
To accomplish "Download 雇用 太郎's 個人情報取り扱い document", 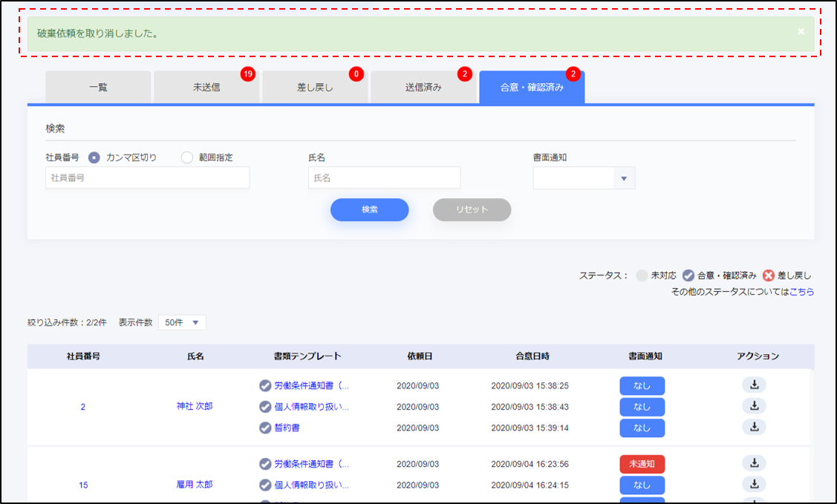I will (754, 485).
